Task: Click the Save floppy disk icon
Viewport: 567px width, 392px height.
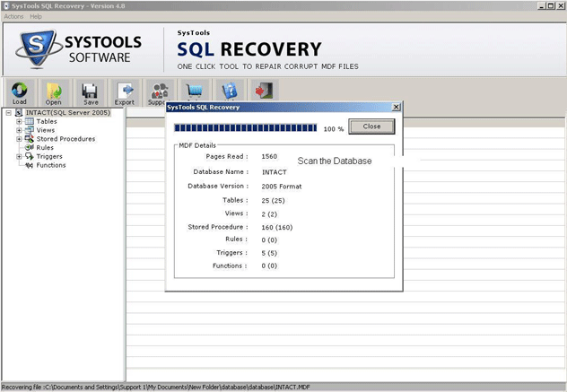Action: [x=90, y=91]
